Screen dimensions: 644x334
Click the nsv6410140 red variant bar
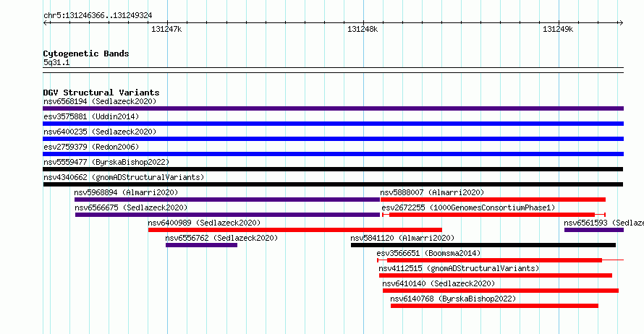tap(500, 291)
